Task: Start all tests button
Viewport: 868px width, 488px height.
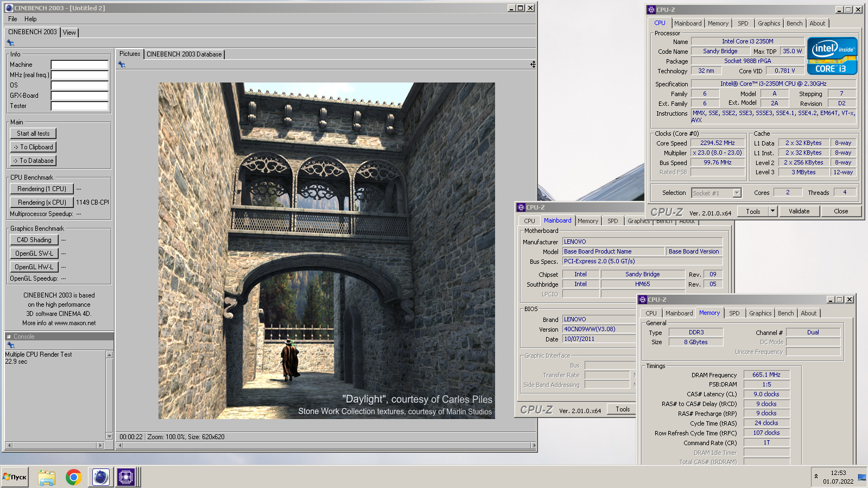Action: point(33,134)
